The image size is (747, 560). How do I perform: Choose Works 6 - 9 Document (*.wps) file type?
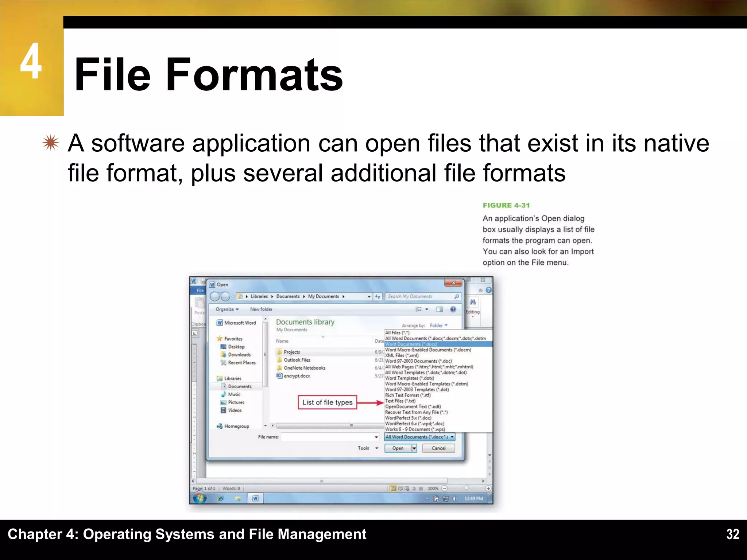415,429
